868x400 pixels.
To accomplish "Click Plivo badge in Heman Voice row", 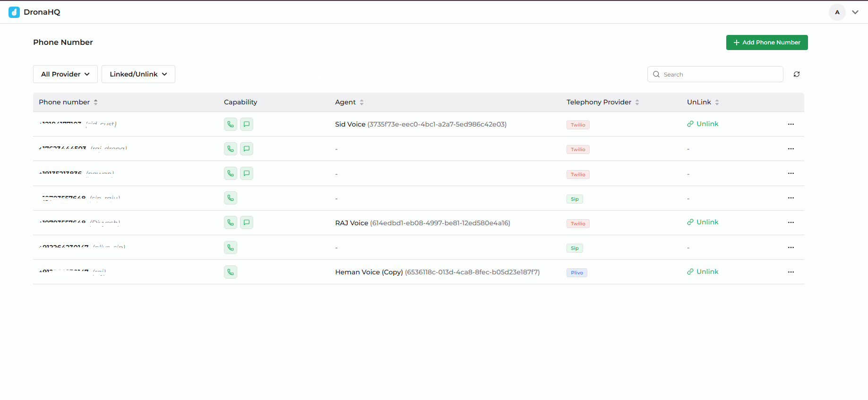I will point(577,272).
